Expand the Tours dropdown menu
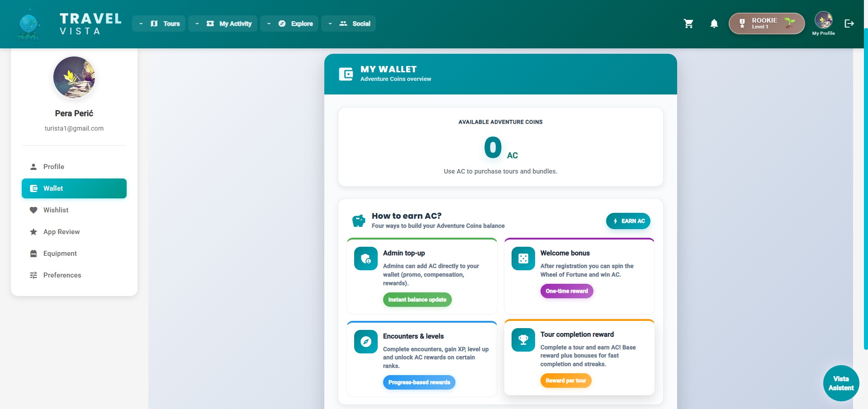Viewport: 868px width, 409px height. pyautogui.click(x=159, y=24)
